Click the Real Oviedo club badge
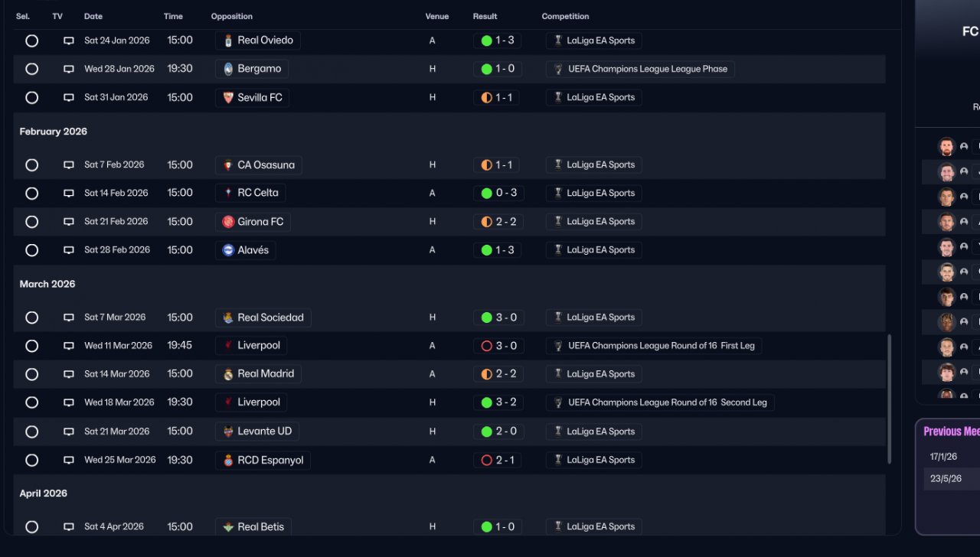 (227, 41)
